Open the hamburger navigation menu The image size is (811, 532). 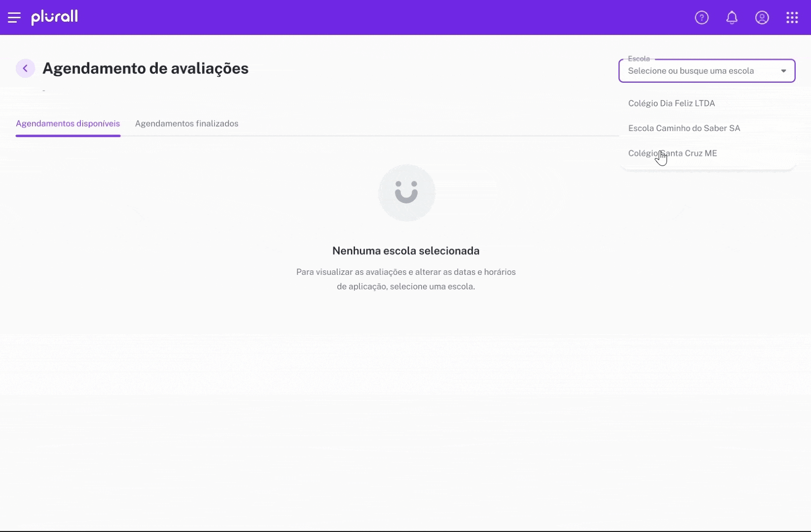click(14, 17)
